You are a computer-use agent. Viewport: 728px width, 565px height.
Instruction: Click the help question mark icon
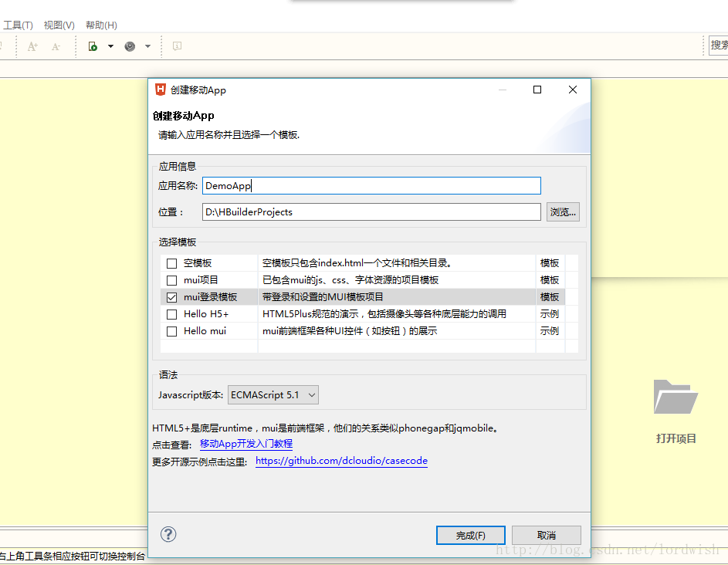(x=168, y=534)
